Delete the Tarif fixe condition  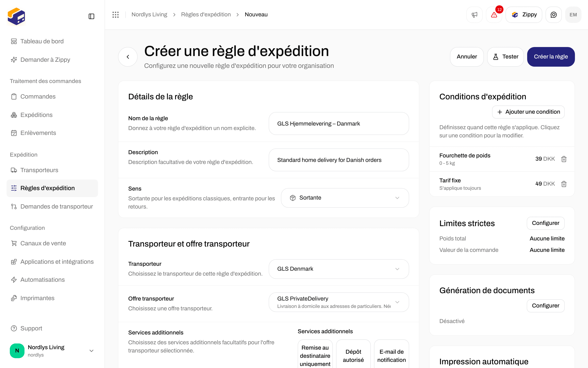click(x=564, y=184)
